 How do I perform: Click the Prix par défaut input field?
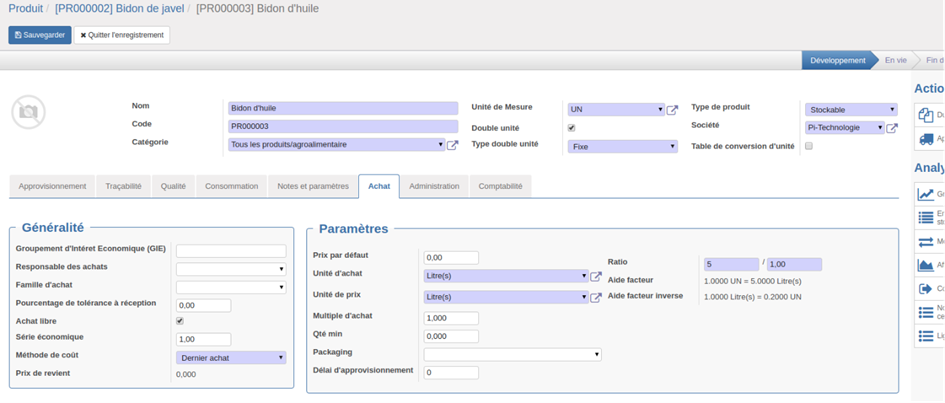point(451,258)
